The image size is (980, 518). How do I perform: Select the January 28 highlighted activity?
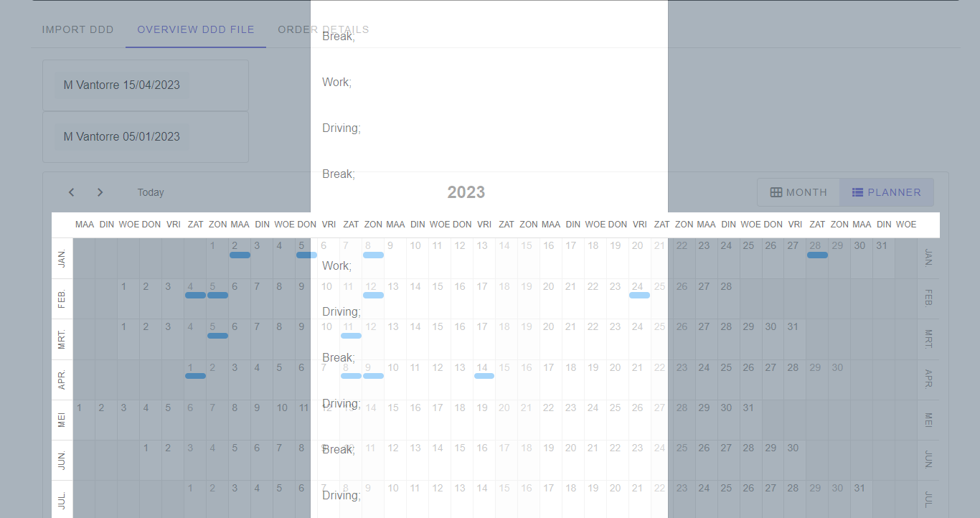(x=817, y=255)
